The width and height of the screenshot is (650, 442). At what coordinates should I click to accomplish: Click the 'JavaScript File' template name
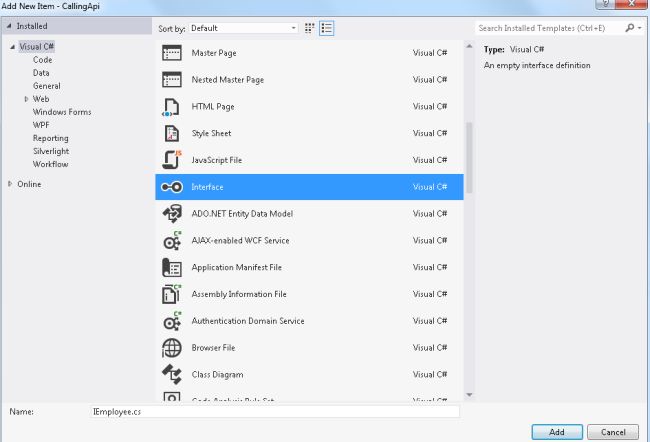click(x=217, y=160)
